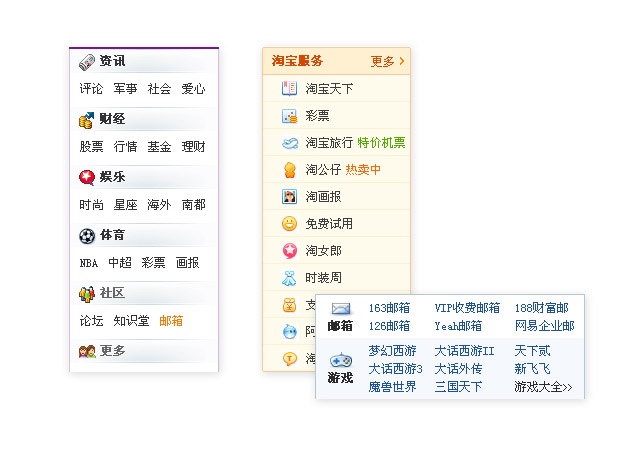
Task: Click the blue round face icon
Action: click(x=290, y=331)
